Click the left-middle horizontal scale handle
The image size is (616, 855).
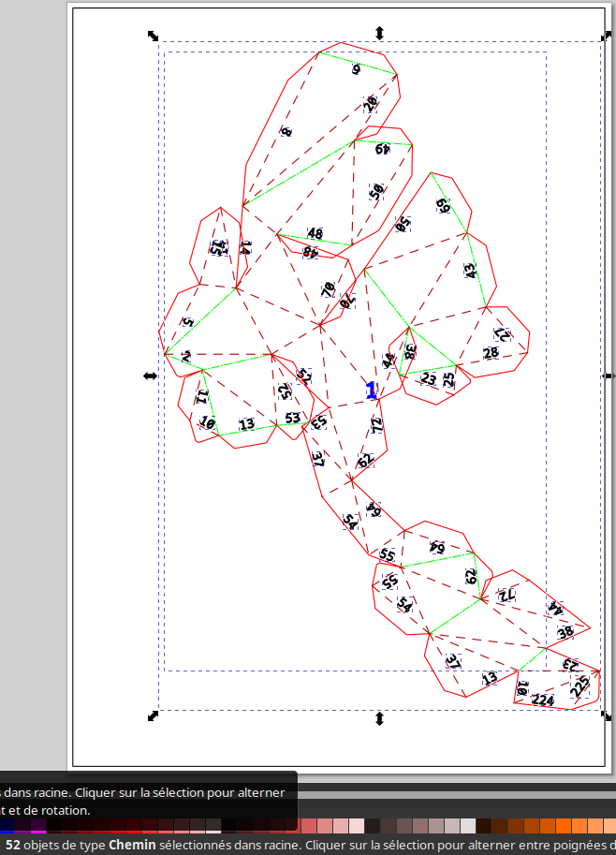150,376
